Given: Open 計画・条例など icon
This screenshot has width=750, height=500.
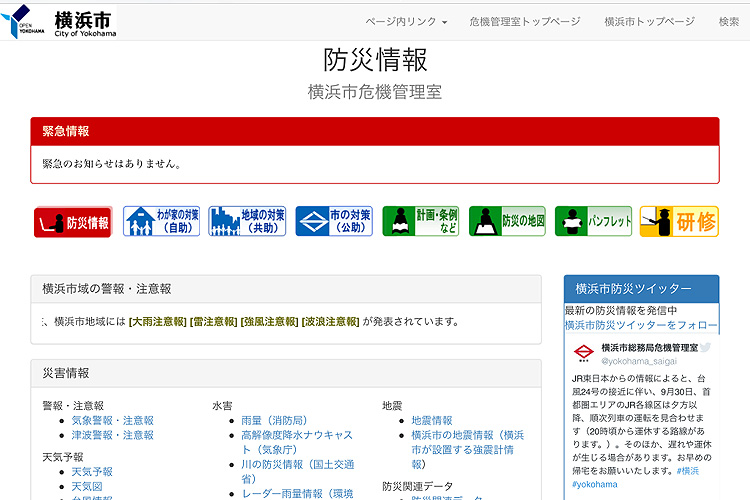Looking at the screenshot, I should (x=420, y=222).
